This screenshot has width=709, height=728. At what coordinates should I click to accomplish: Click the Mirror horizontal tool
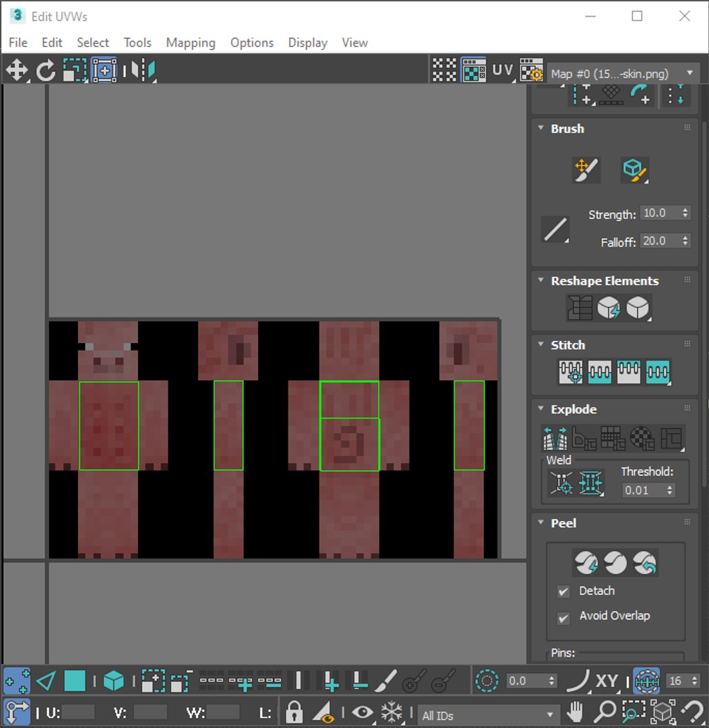point(144,71)
